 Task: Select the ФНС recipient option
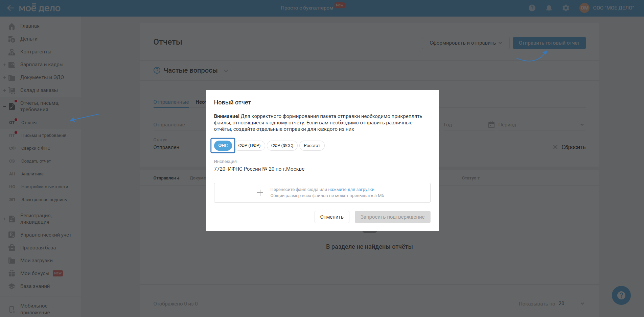(x=223, y=146)
